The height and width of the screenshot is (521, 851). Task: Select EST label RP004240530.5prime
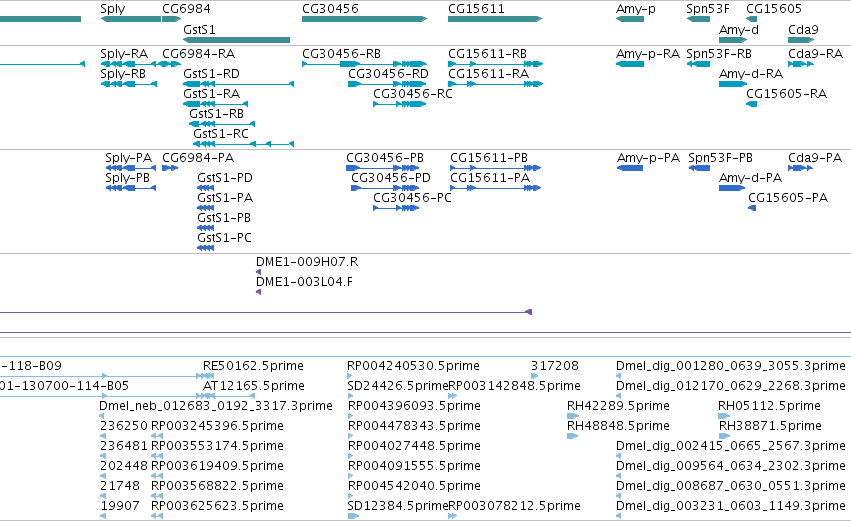[x=413, y=366]
